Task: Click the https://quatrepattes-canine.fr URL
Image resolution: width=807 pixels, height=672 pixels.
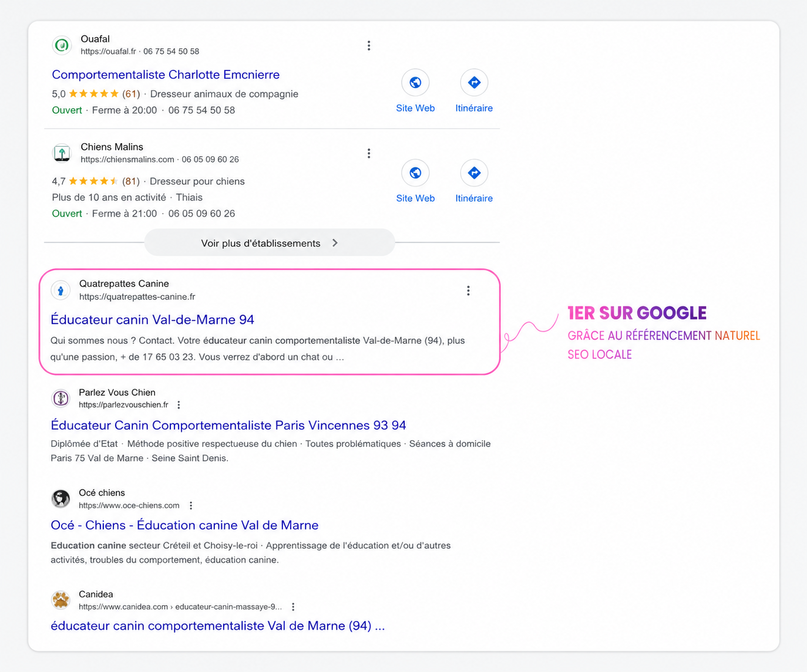Action: click(x=137, y=297)
